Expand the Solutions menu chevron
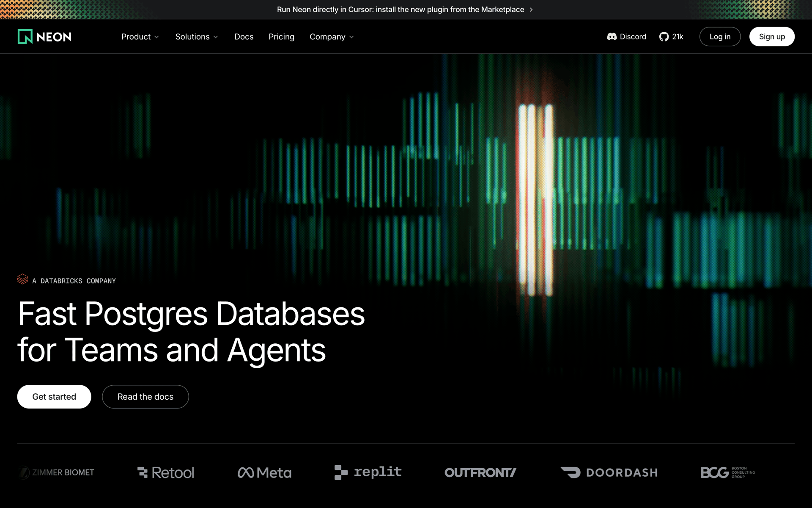The height and width of the screenshot is (508, 812). 216,37
